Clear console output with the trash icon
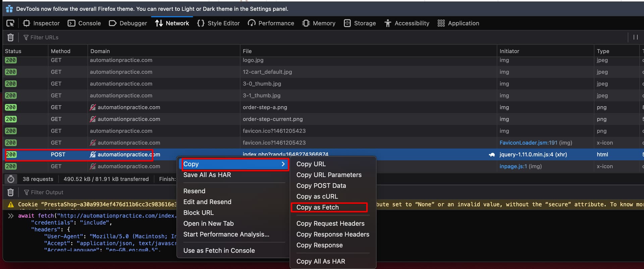 point(10,192)
